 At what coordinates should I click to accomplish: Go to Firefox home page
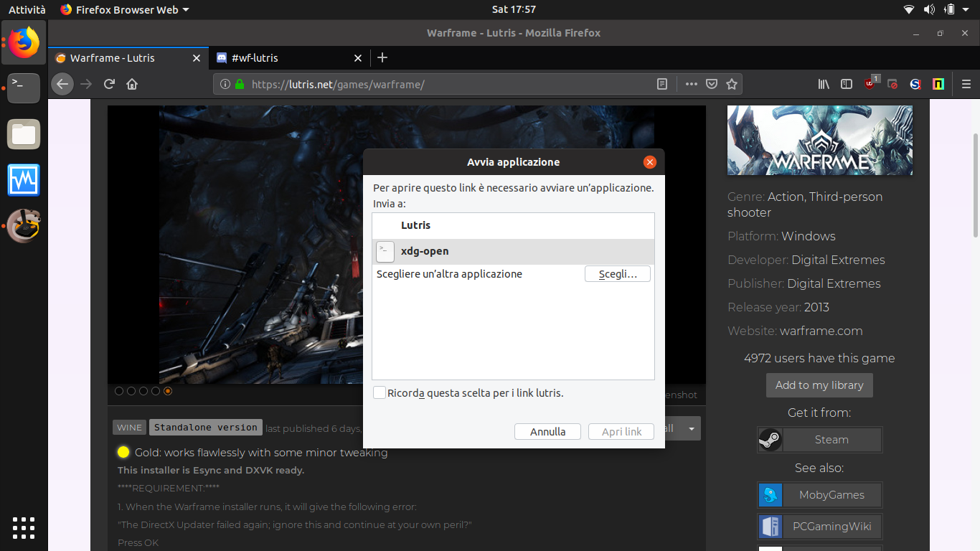click(x=132, y=84)
